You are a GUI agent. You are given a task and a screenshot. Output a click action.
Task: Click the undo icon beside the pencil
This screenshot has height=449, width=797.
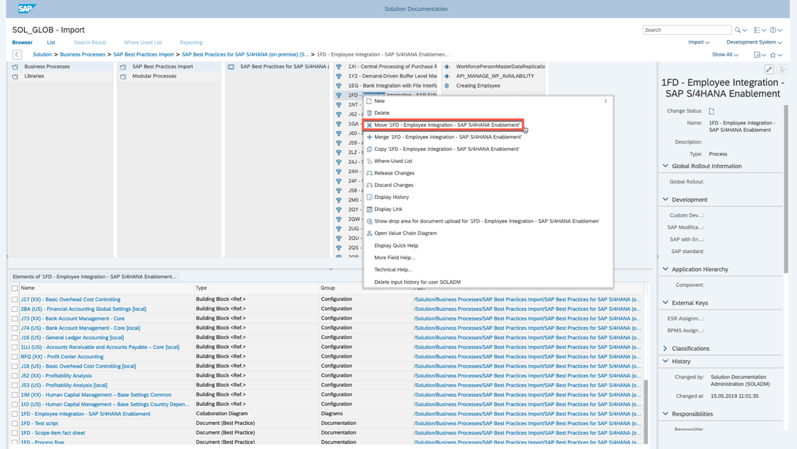coord(782,69)
